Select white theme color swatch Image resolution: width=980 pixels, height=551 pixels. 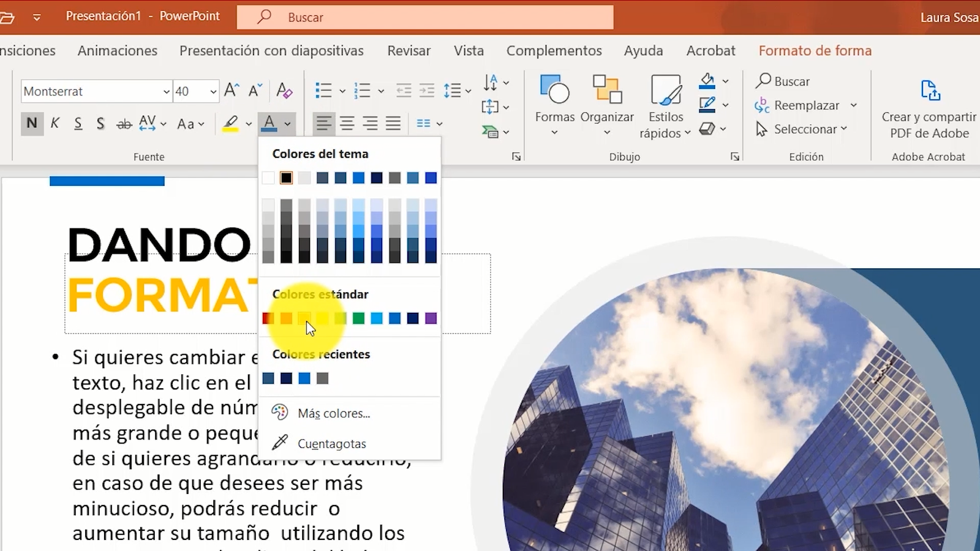[x=268, y=178]
